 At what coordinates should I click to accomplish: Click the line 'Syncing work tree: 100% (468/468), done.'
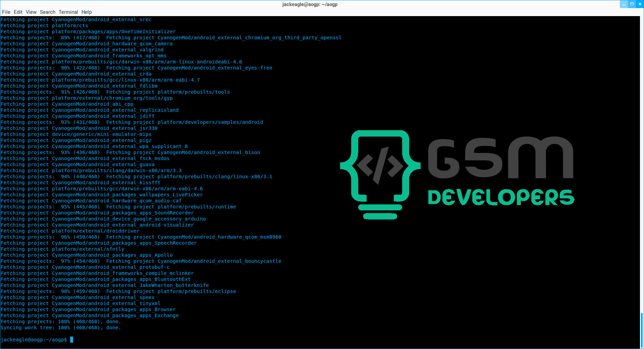[x=61, y=328]
